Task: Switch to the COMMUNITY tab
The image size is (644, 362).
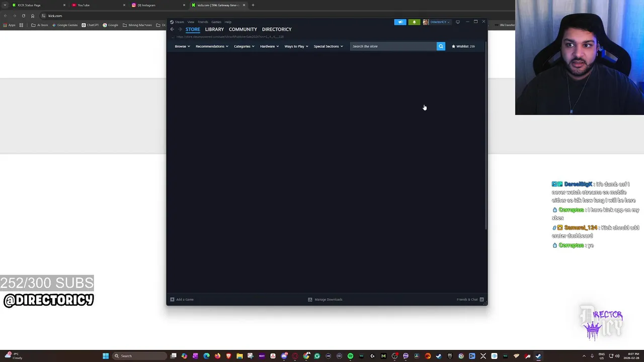Action: (243, 29)
